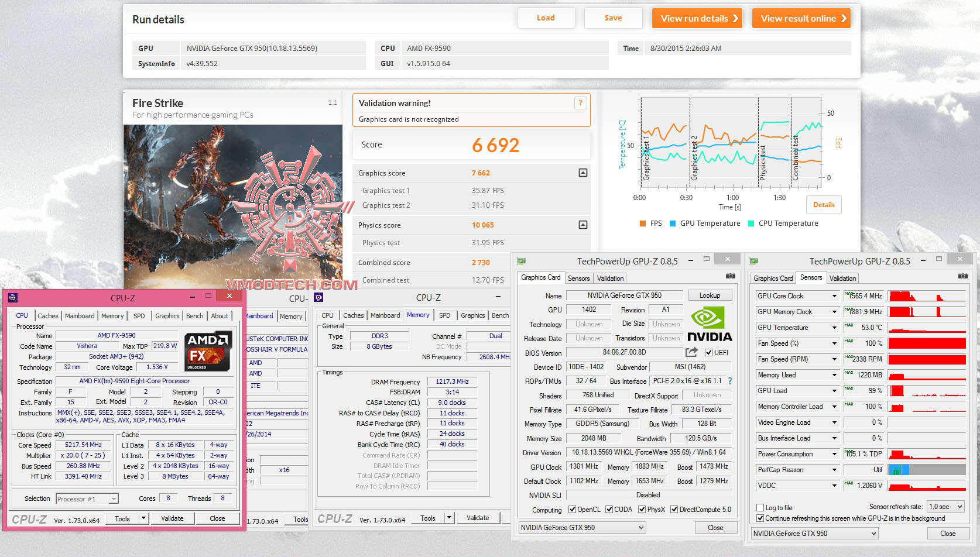Viewport: 980px width, 557px height.
Task: Switch to Mainboard tab in pink CPU-Z window
Action: (80, 316)
